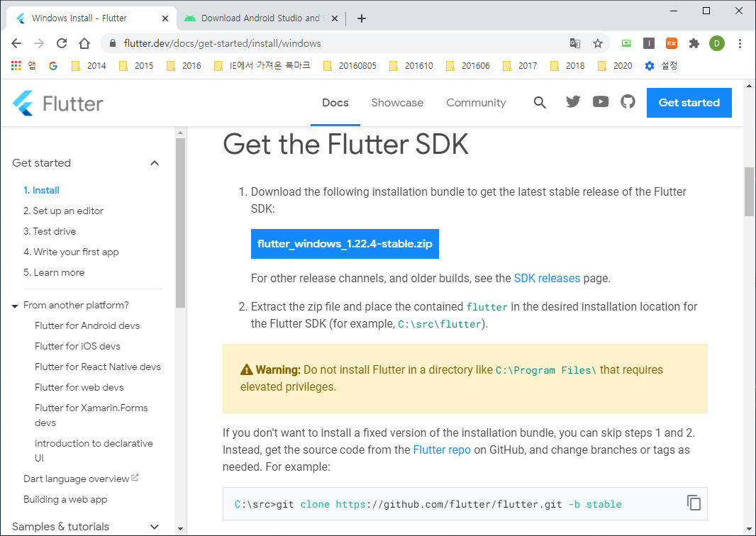Click the sidebar scrollbar down arrow
The width and height of the screenshot is (756, 536).
tap(181, 529)
